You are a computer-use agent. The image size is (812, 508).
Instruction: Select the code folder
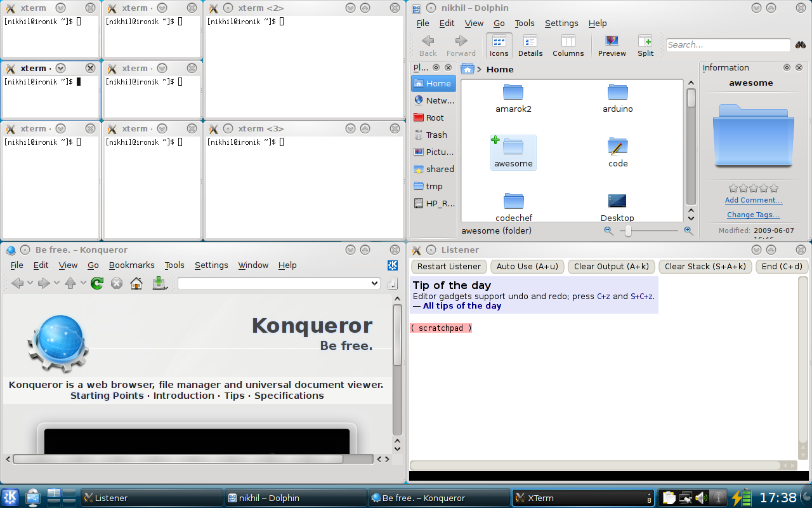[x=618, y=153]
